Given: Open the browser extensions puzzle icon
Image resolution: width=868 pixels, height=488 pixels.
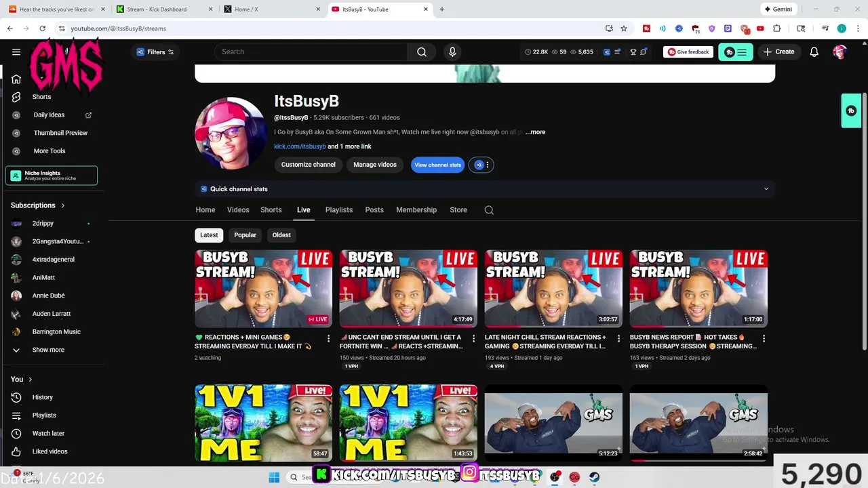Looking at the screenshot, I should (776, 28).
